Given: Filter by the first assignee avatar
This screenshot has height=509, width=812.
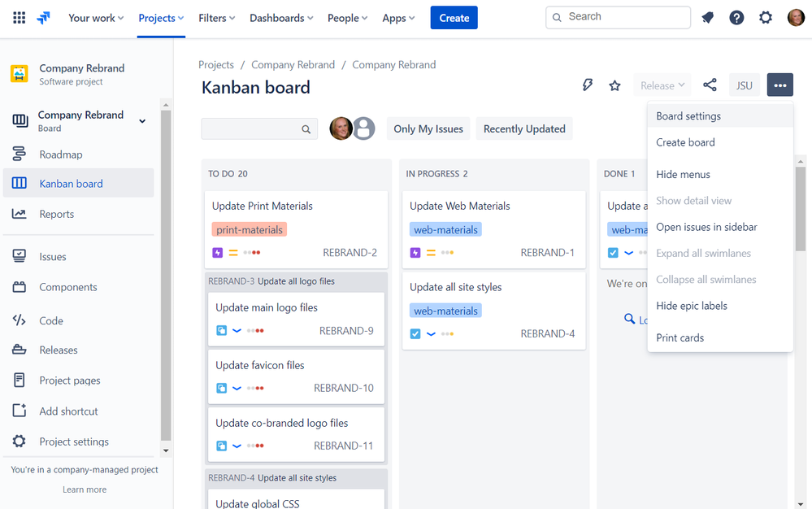Looking at the screenshot, I should click(x=341, y=128).
